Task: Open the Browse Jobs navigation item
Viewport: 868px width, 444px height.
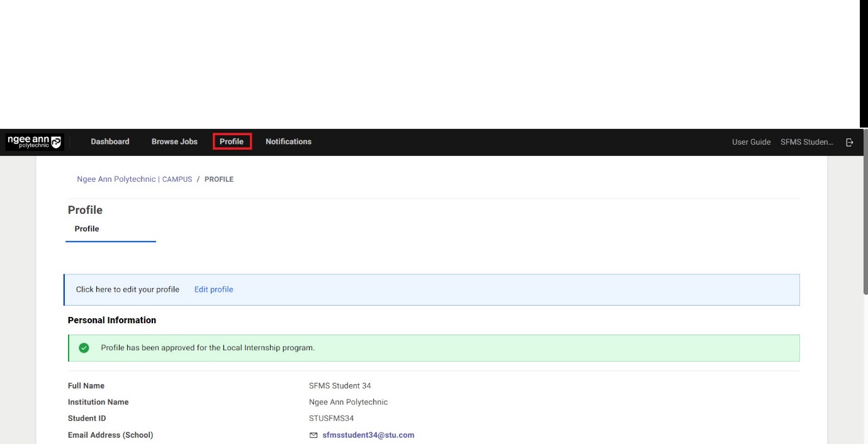Action: click(174, 142)
